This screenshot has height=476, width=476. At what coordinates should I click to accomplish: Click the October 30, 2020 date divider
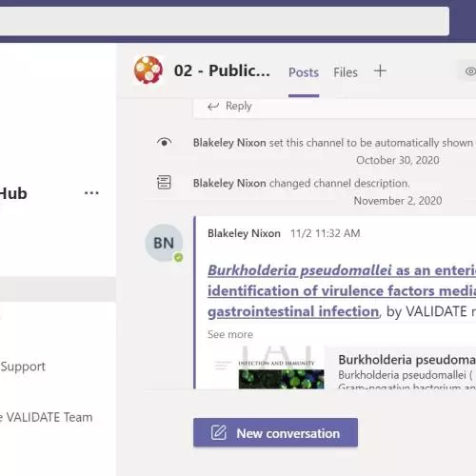398,160
